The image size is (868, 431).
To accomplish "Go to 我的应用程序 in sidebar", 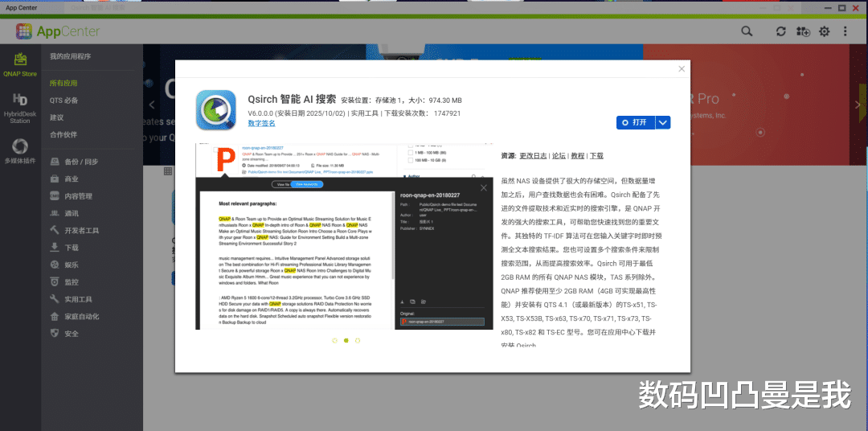I will pos(70,56).
